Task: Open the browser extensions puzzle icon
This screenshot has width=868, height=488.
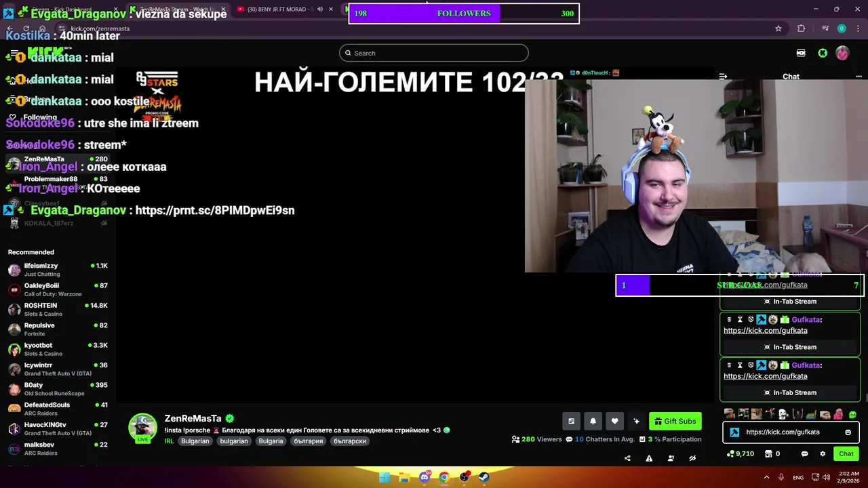Action: click(801, 28)
